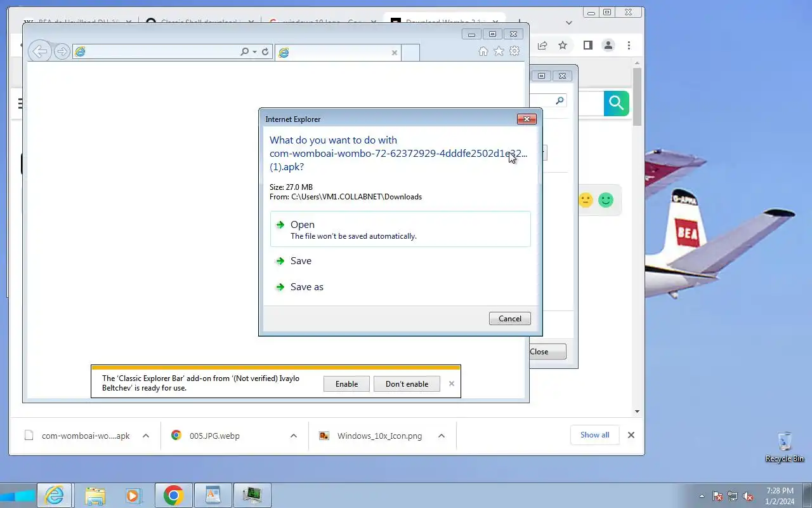Toggle Chrome side panel

pos(588,45)
